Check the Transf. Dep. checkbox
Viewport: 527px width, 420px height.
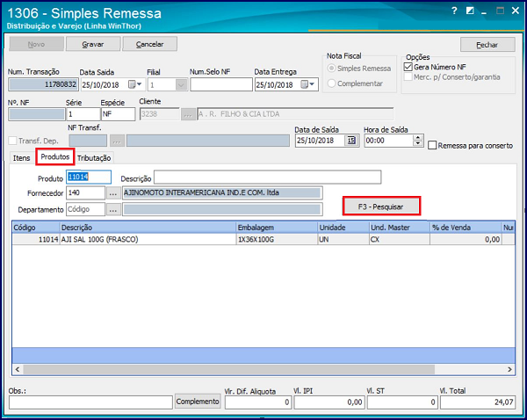pos(12,141)
